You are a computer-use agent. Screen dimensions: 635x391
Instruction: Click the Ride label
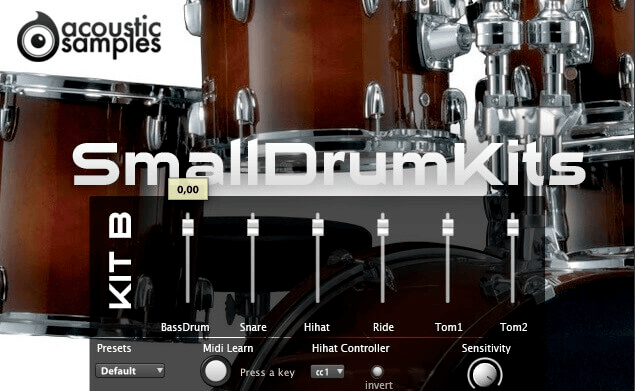[383, 327]
